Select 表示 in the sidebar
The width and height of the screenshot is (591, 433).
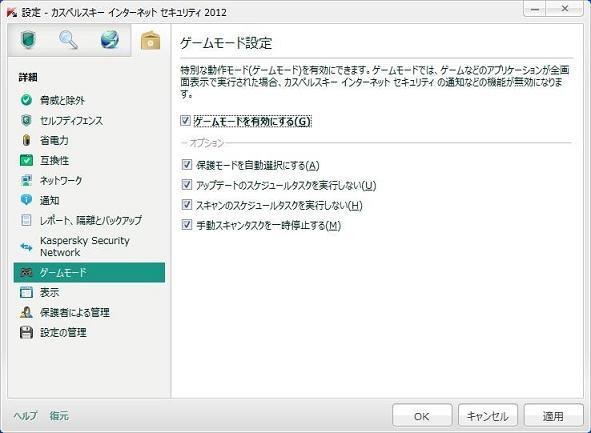89,292
